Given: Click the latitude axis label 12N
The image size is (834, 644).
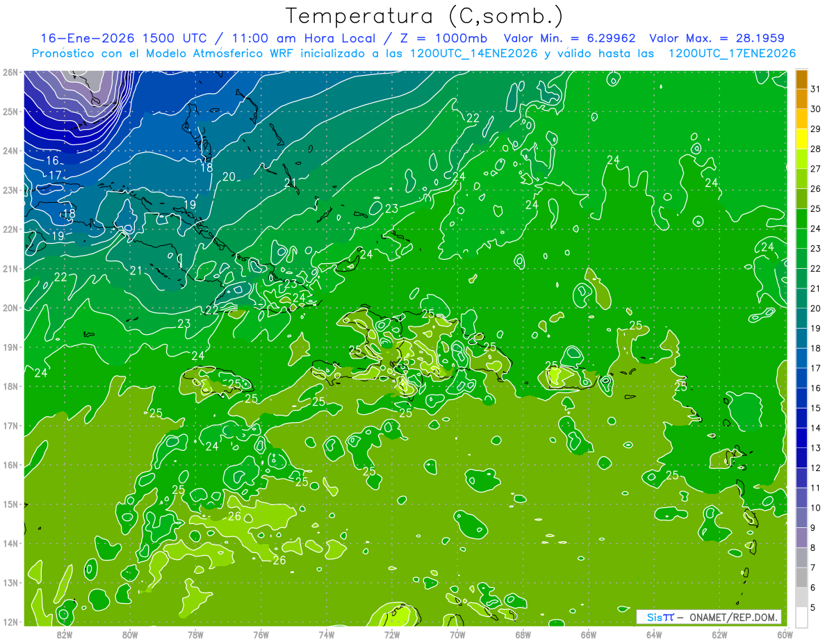Looking at the screenshot, I should click(10, 622).
